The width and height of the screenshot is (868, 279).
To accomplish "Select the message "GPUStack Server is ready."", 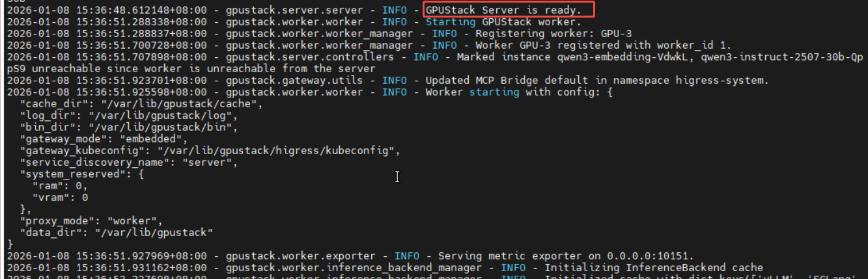I will click(503, 10).
